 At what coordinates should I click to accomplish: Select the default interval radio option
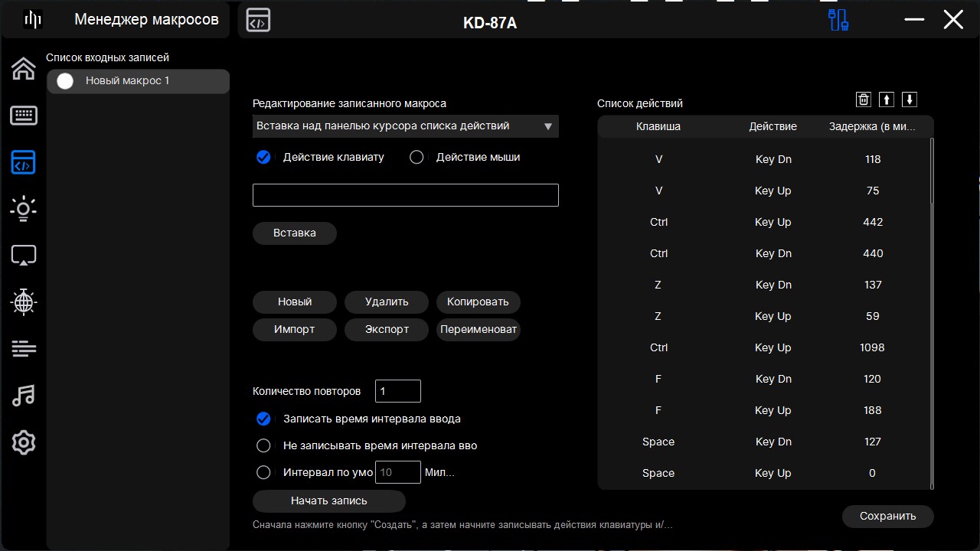[x=263, y=472]
